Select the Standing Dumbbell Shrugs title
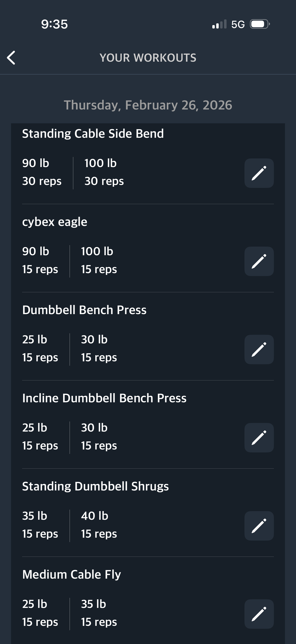This screenshot has height=644, width=296. tap(95, 486)
